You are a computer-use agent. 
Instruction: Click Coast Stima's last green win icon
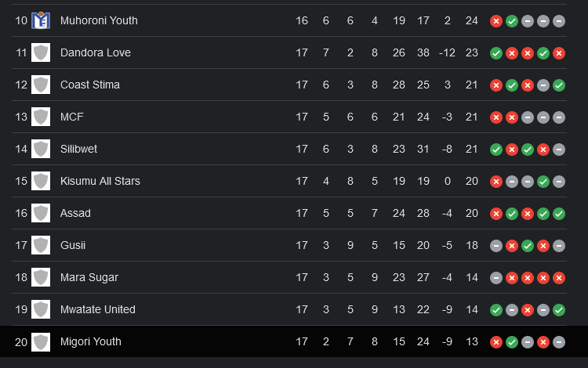(559, 85)
